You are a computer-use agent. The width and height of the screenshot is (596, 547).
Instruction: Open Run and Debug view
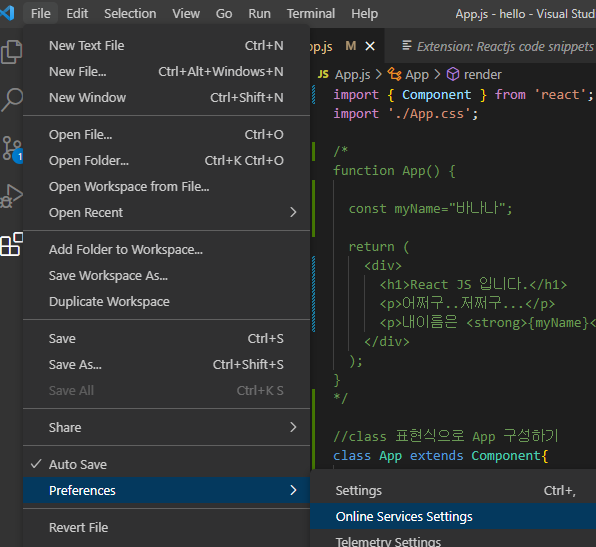tap(11, 196)
